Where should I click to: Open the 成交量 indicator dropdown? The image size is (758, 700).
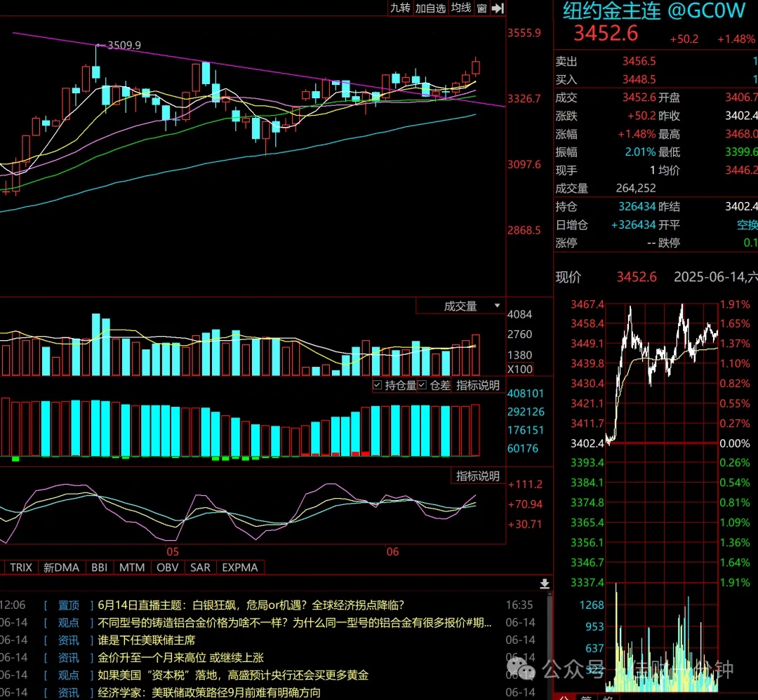(460, 306)
